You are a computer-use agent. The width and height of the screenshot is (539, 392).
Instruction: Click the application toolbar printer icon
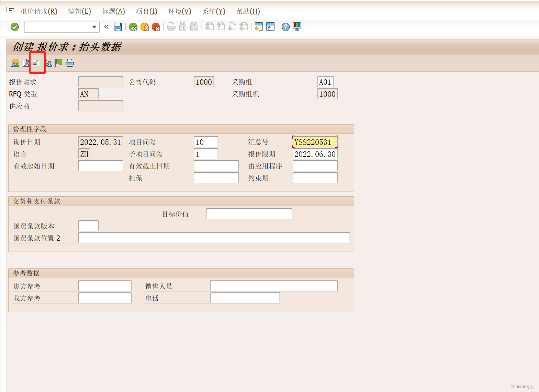(x=70, y=63)
